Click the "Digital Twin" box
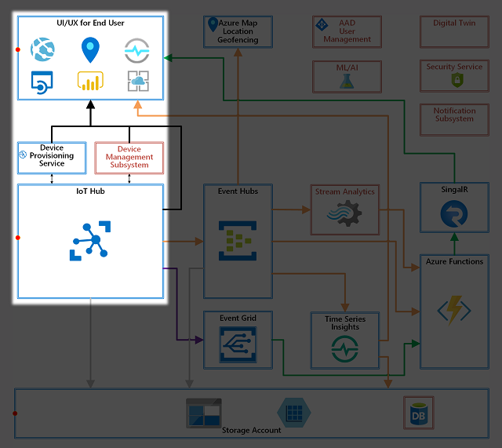 (454, 31)
